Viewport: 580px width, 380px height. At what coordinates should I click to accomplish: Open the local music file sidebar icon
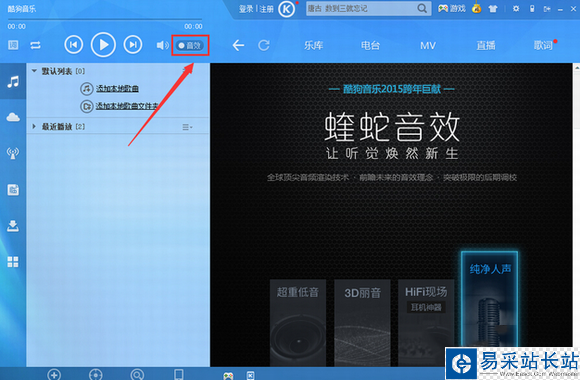coord(13,190)
